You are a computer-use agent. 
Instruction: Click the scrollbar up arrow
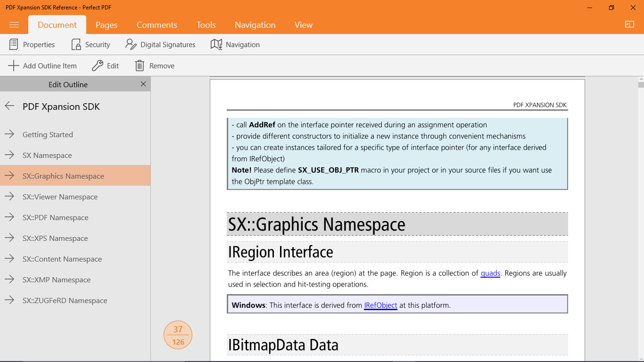point(641,79)
